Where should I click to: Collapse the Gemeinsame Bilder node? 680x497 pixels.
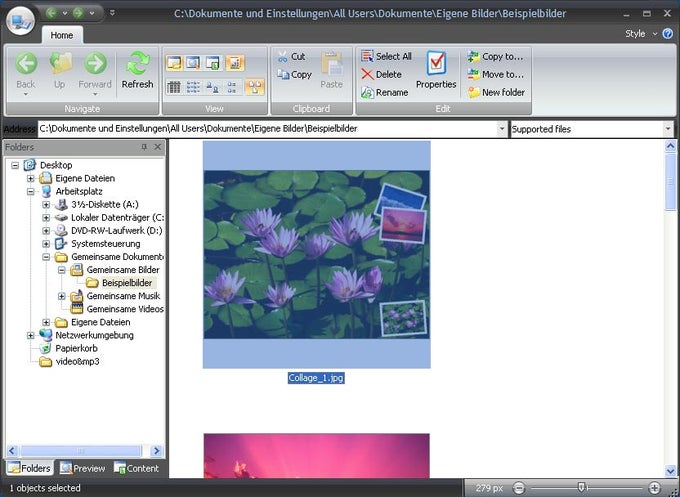coord(62,270)
